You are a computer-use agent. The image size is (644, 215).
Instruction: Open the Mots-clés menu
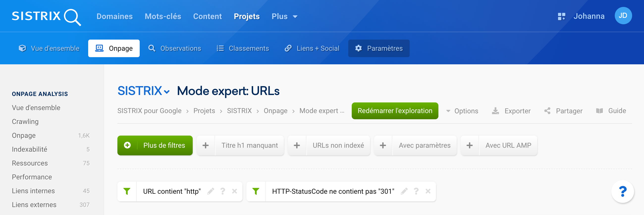(163, 17)
